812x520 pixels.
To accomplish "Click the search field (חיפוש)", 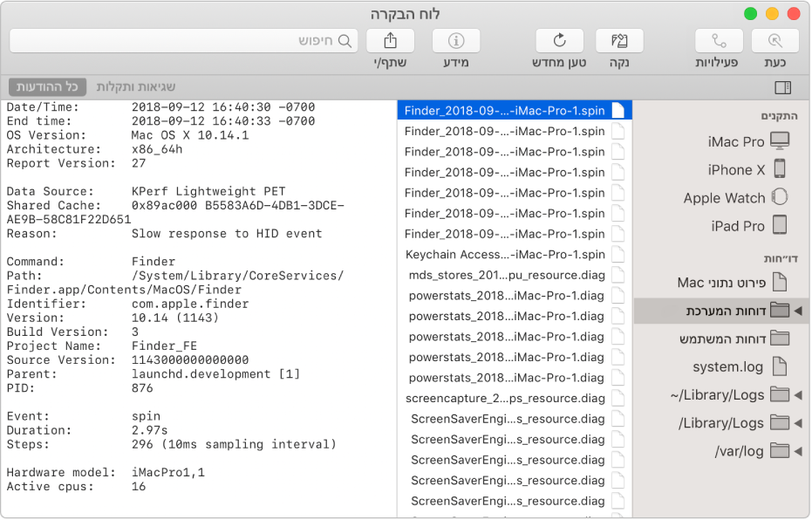I will click(x=183, y=41).
